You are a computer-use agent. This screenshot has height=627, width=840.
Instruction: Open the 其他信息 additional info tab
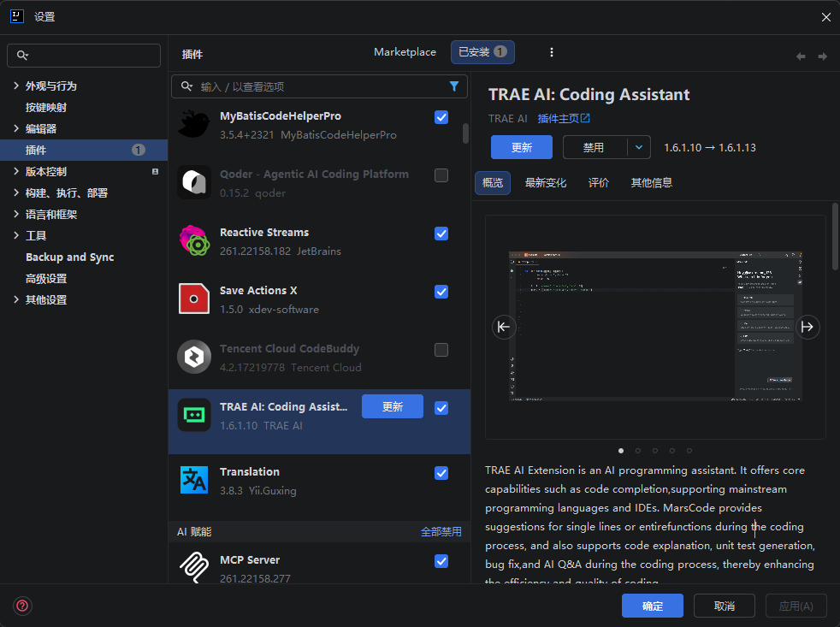(x=652, y=183)
